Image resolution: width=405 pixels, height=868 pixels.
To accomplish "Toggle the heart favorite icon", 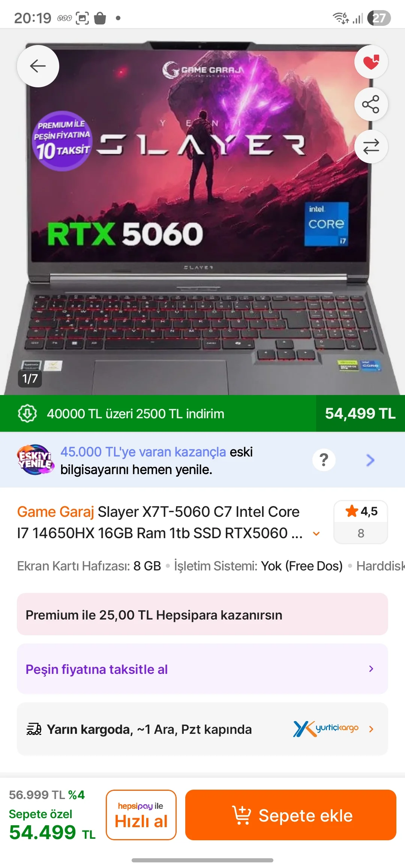I will pyautogui.click(x=371, y=62).
